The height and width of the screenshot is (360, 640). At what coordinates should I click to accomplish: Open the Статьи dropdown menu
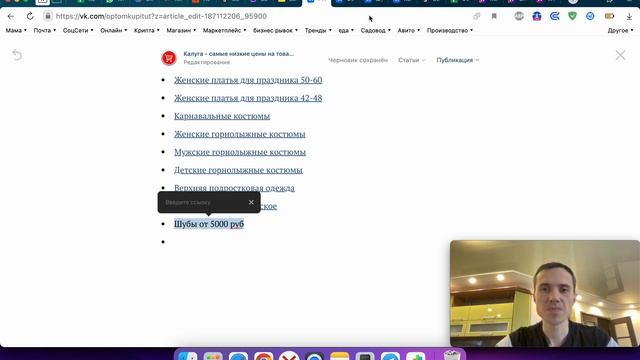tap(411, 60)
